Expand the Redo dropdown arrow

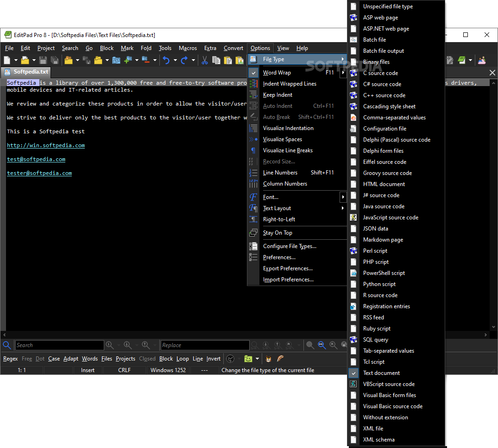[x=193, y=60]
